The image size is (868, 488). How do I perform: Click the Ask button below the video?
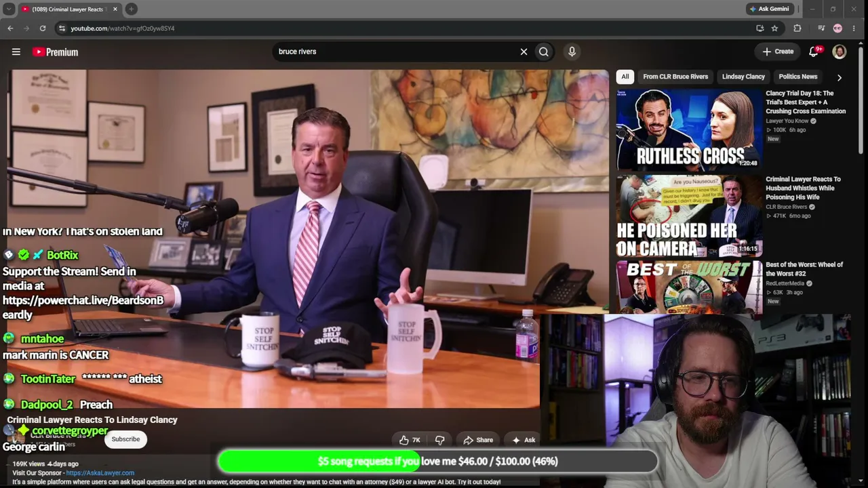click(x=524, y=440)
